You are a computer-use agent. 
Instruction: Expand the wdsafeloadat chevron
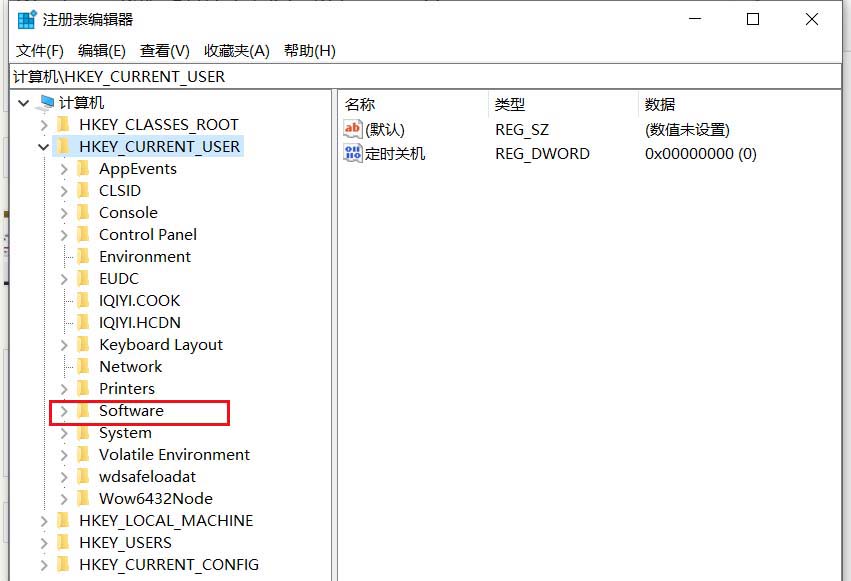(x=64, y=477)
